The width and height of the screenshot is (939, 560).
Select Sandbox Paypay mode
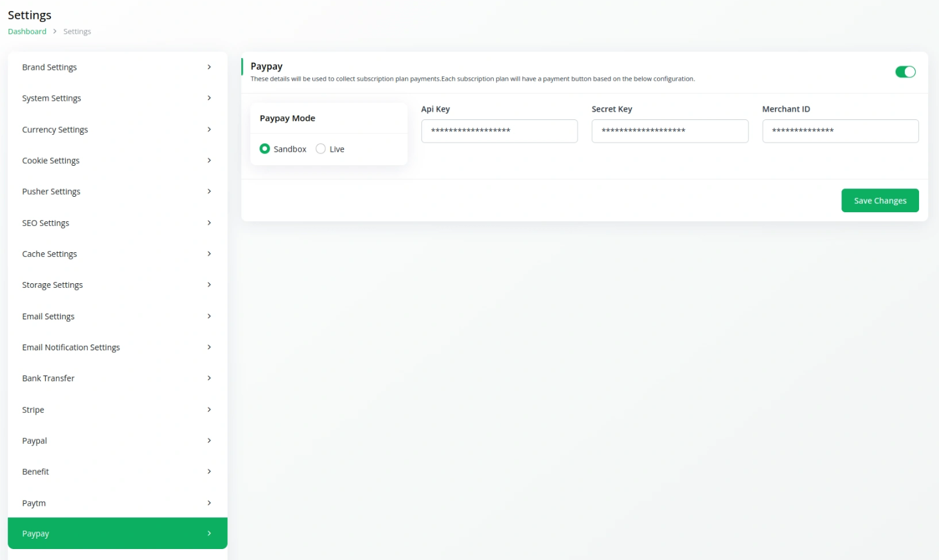265,149
